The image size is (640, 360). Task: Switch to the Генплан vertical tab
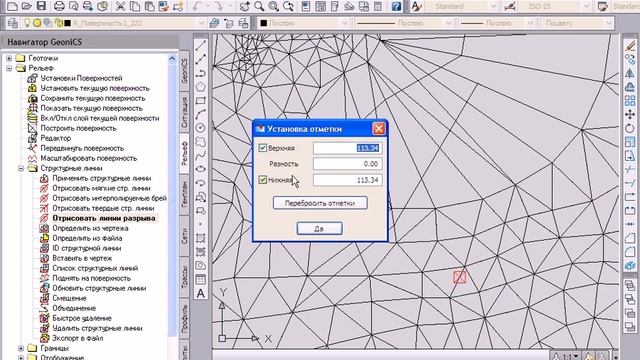pyautogui.click(x=184, y=194)
